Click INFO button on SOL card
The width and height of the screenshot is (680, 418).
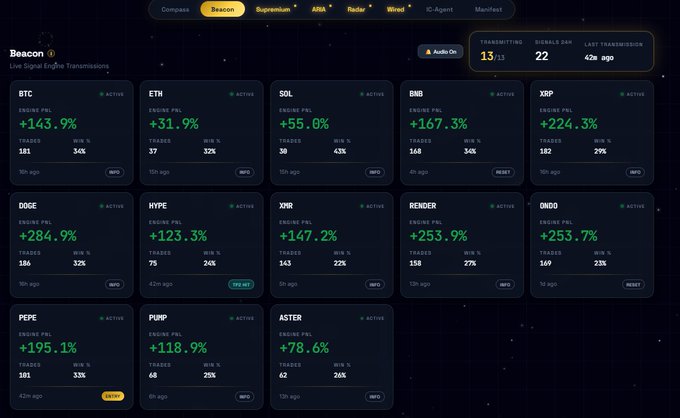(375, 172)
